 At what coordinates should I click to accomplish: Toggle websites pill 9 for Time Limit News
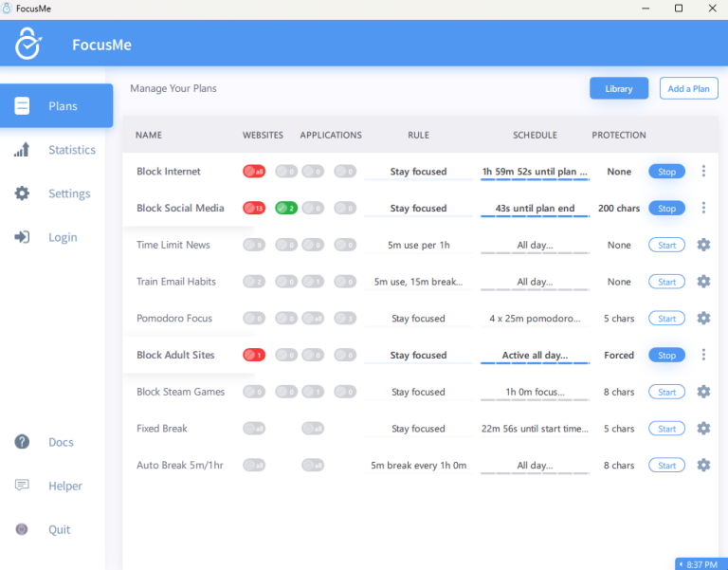click(x=254, y=245)
